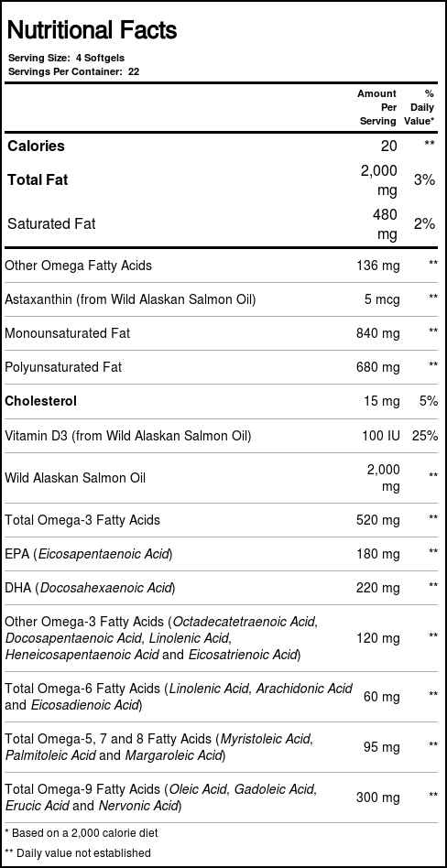Image resolution: width=447 pixels, height=868 pixels.
Task: Select the Cholesterol row label
Action: click(x=40, y=401)
